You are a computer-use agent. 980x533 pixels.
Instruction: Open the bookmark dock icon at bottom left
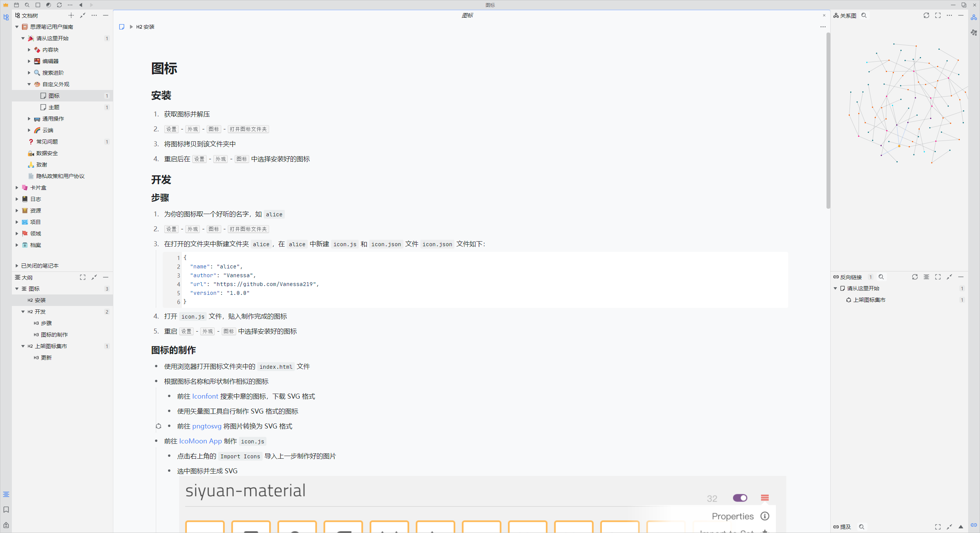(x=6, y=510)
